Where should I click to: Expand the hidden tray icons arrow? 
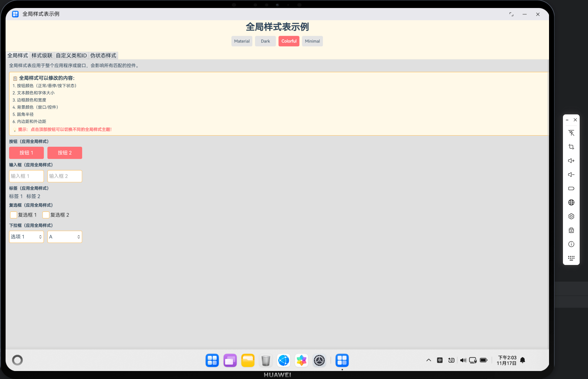(x=428, y=360)
